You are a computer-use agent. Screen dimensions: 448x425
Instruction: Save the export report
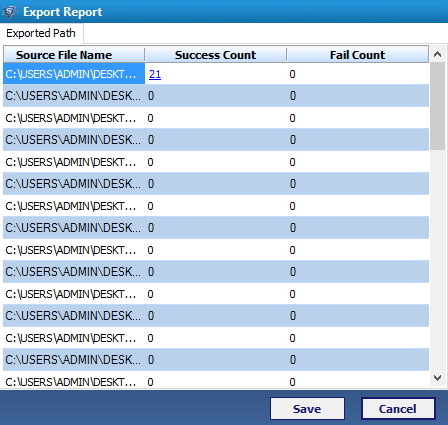click(x=307, y=409)
